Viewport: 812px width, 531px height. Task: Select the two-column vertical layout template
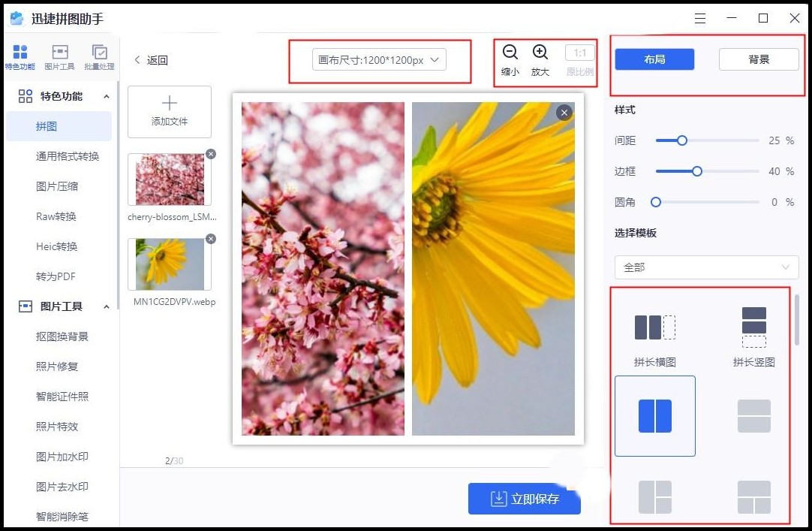[654, 416]
